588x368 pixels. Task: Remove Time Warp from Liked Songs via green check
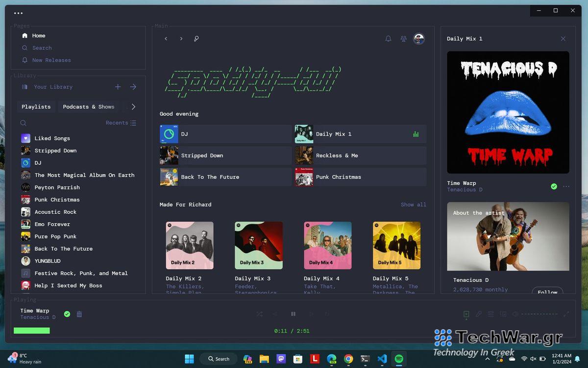coord(67,314)
